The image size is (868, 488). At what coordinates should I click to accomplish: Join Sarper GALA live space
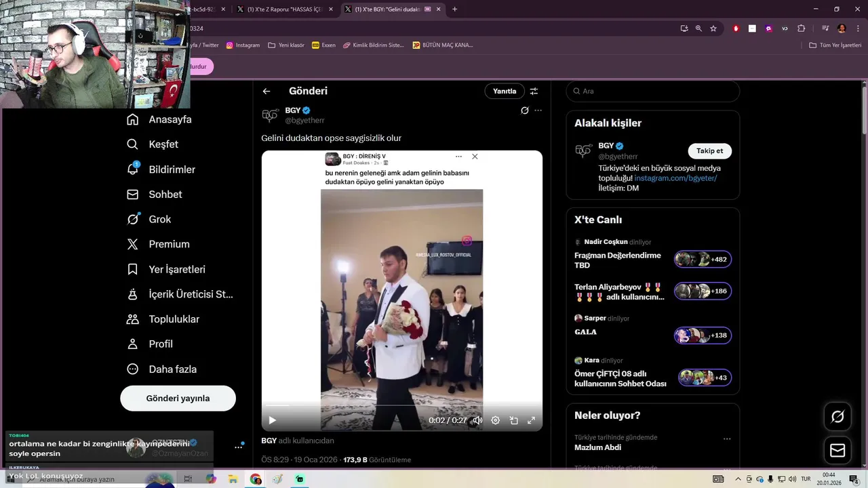tap(585, 332)
